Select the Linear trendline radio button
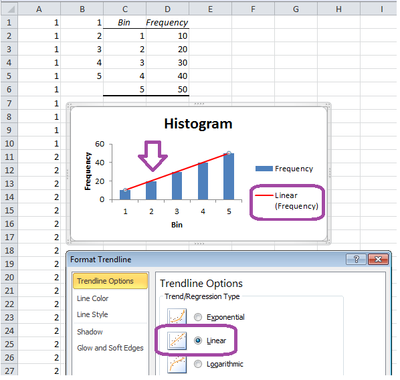Viewport: 400px width, 380px height. (198, 340)
